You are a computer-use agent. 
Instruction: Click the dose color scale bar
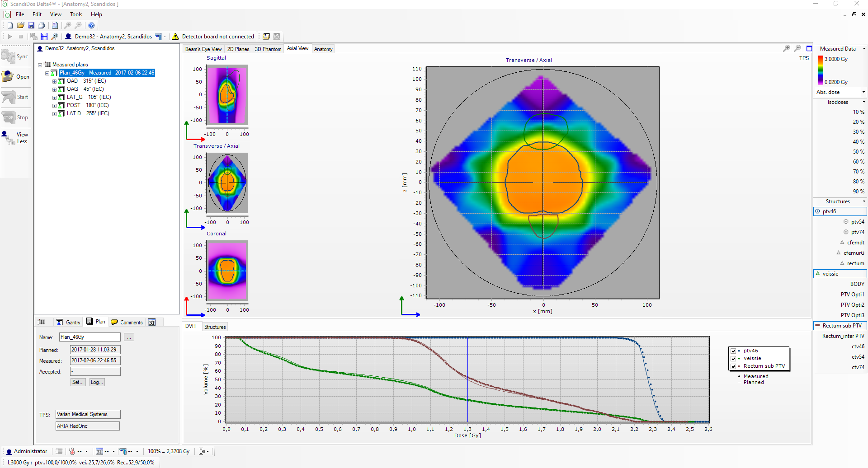coord(821,70)
